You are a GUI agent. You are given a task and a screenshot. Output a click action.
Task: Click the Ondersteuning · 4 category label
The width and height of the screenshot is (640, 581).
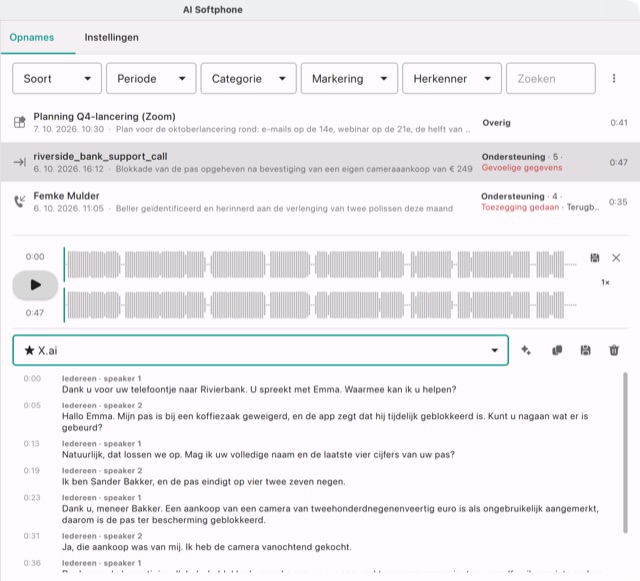click(x=519, y=196)
